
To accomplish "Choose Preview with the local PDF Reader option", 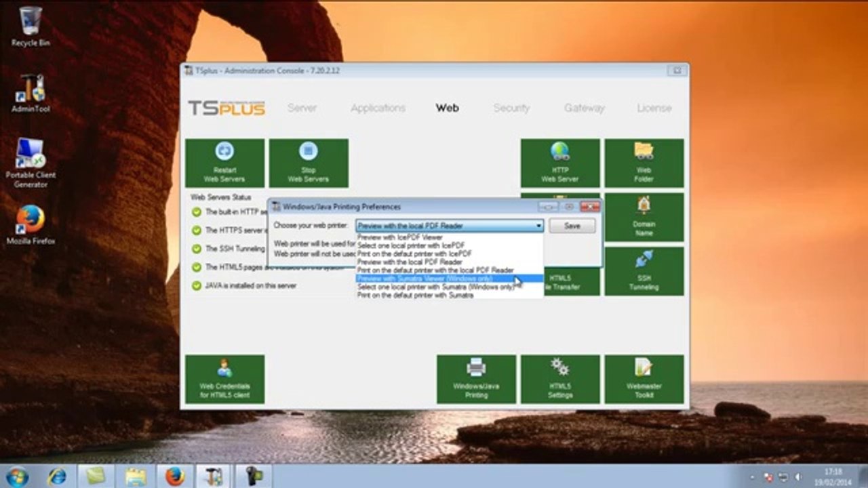I will pyautogui.click(x=450, y=262).
